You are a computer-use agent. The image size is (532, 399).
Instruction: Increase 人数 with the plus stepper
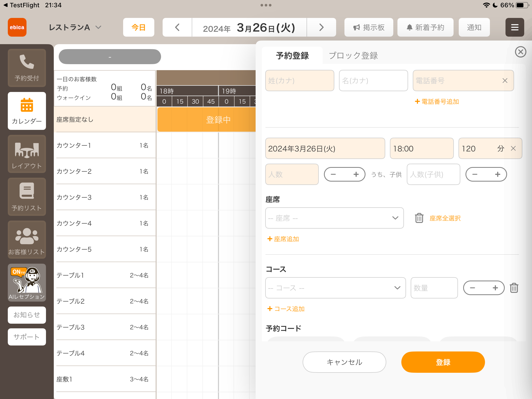(356, 174)
